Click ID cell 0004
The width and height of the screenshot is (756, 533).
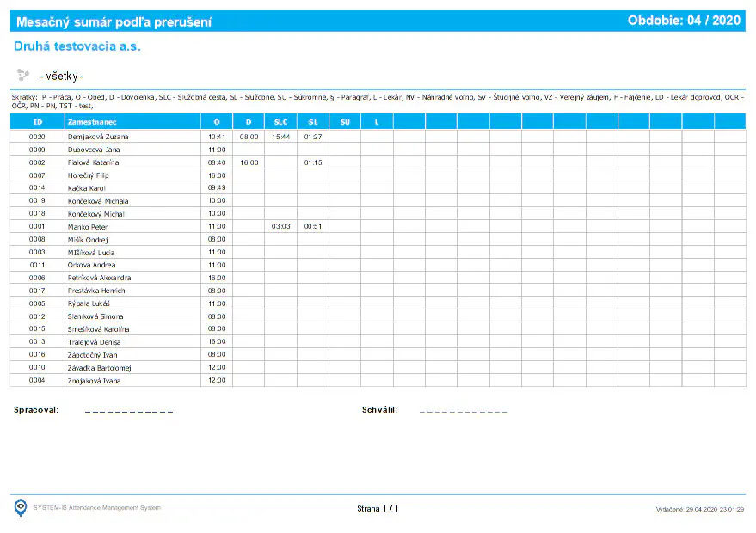[x=37, y=380]
